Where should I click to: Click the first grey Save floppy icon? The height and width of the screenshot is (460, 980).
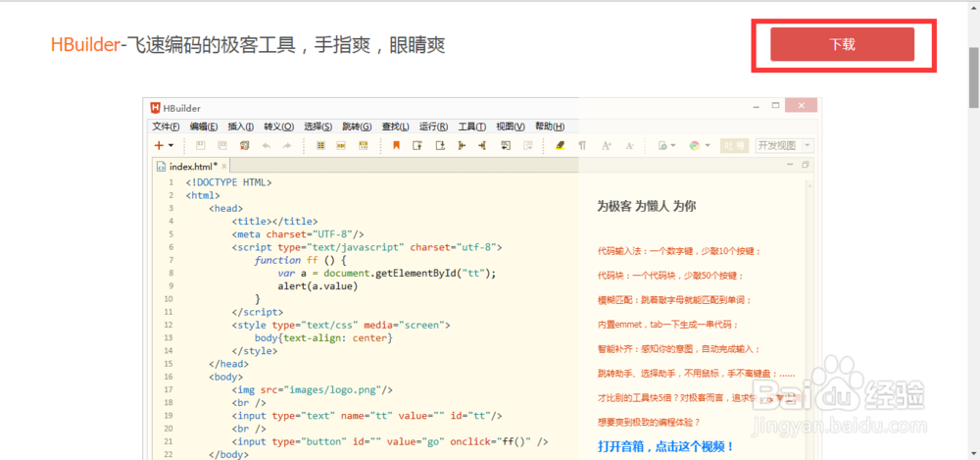pyautogui.click(x=201, y=145)
